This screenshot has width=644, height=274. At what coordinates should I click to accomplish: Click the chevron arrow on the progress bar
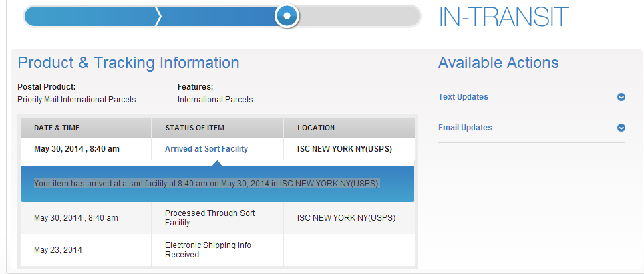158,16
